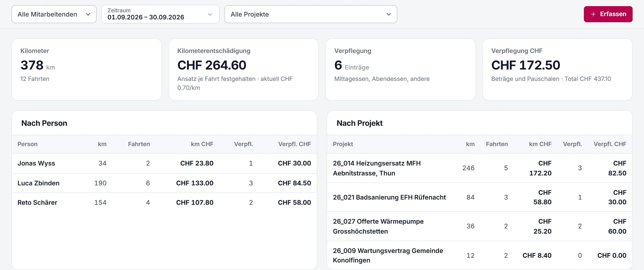Select the Verpflegung CHF 172.50 card
Image resolution: width=644 pixels, height=270 pixels.
pyautogui.click(x=557, y=69)
